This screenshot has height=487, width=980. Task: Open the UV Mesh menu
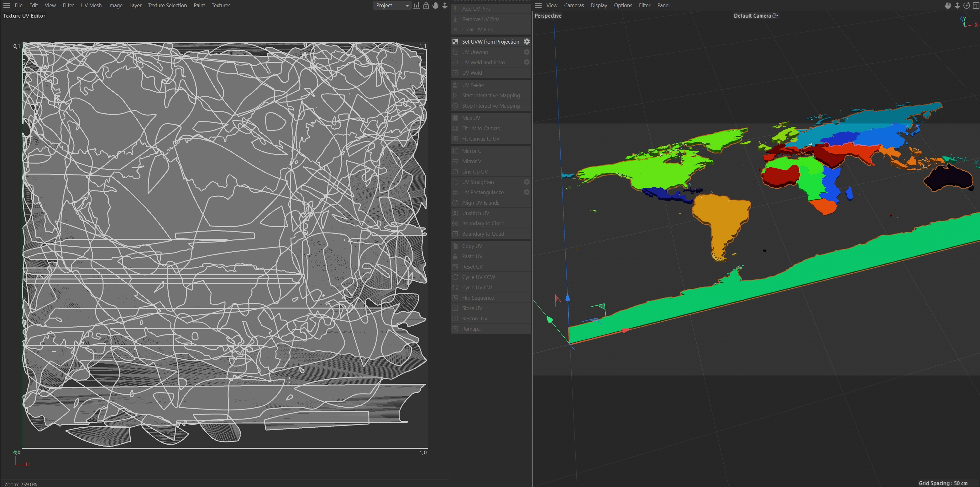91,5
